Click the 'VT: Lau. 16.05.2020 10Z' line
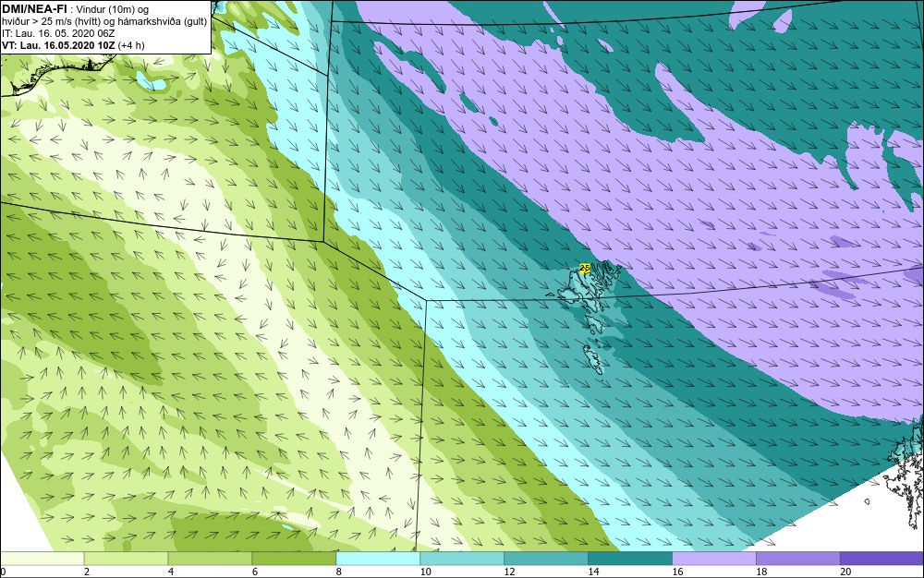Image resolution: width=924 pixels, height=578 pixels. [x=59, y=45]
